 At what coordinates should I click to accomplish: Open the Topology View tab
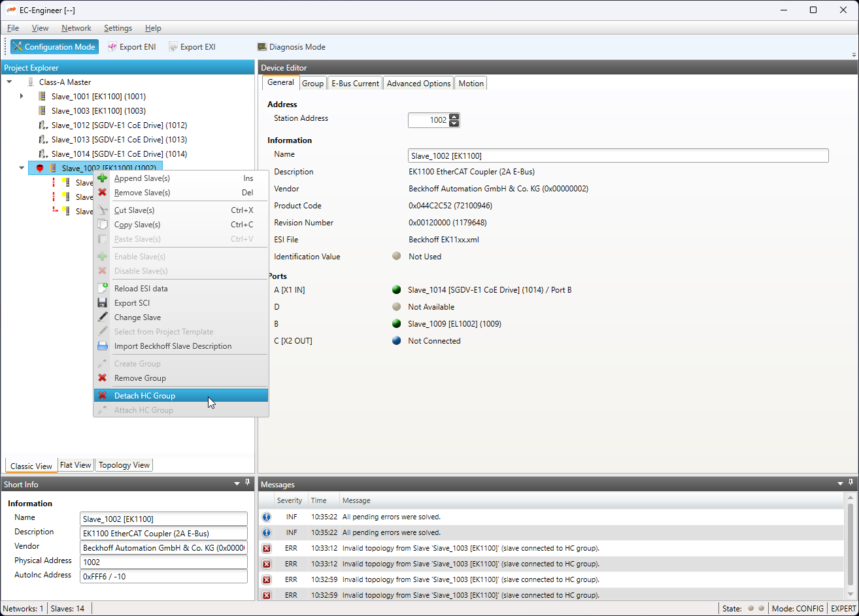coord(124,465)
